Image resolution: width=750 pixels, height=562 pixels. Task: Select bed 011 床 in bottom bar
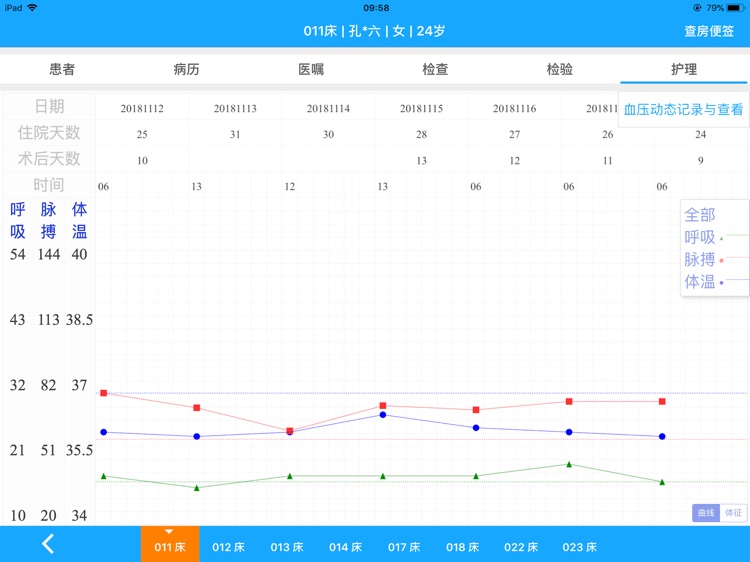[x=170, y=544]
